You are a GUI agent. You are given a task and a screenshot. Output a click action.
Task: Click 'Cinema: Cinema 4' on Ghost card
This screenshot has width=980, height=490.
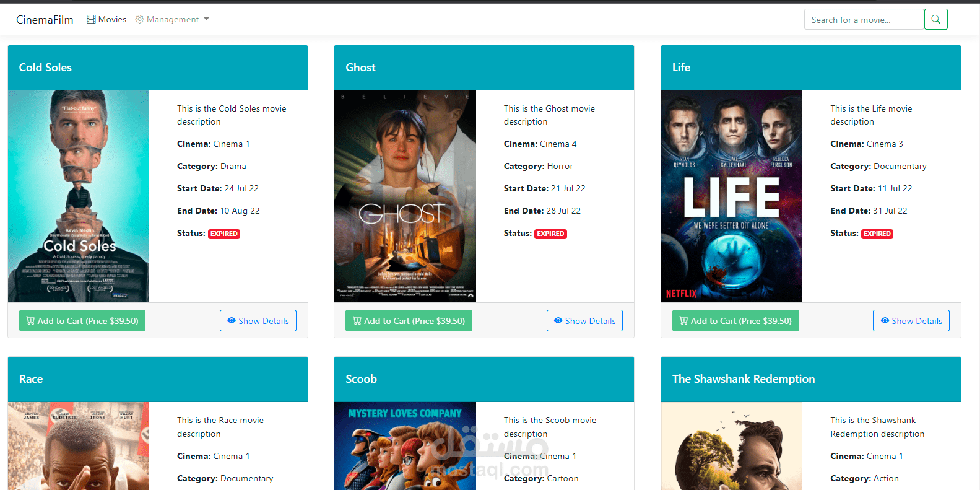tap(540, 144)
